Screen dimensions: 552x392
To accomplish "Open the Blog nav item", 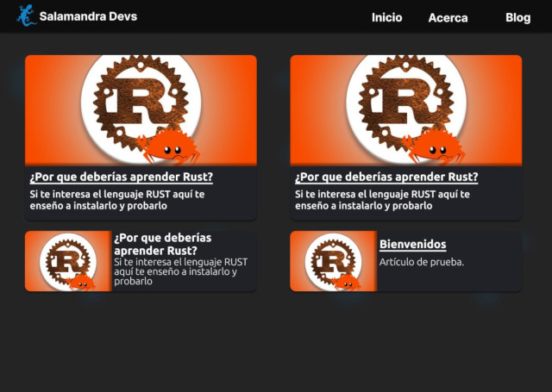I will pos(517,17).
